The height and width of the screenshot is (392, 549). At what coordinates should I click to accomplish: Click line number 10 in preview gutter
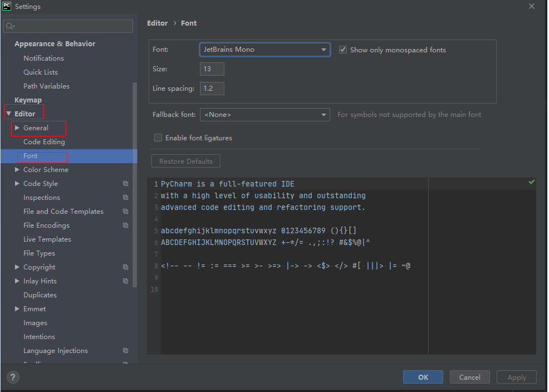(x=154, y=290)
